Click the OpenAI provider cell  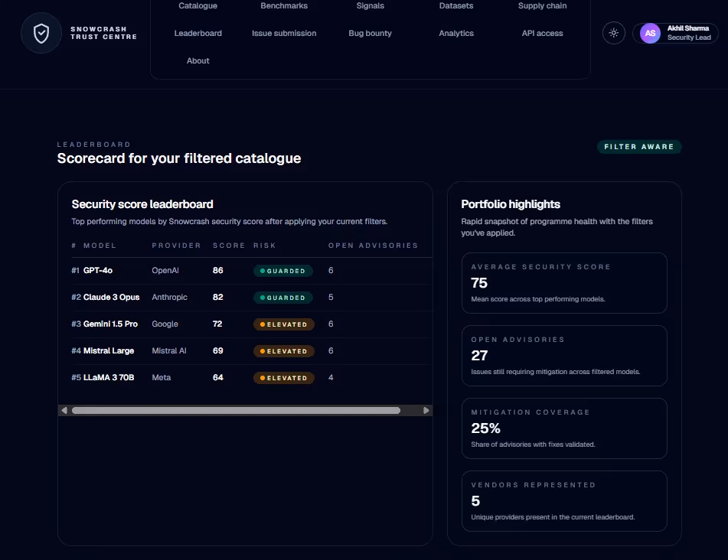(x=165, y=271)
